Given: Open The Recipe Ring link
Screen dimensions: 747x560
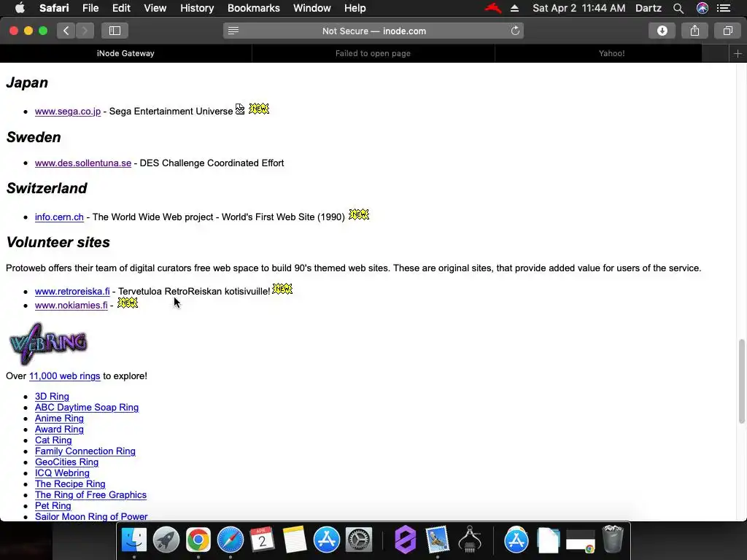Looking at the screenshot, I should [70, 484].
